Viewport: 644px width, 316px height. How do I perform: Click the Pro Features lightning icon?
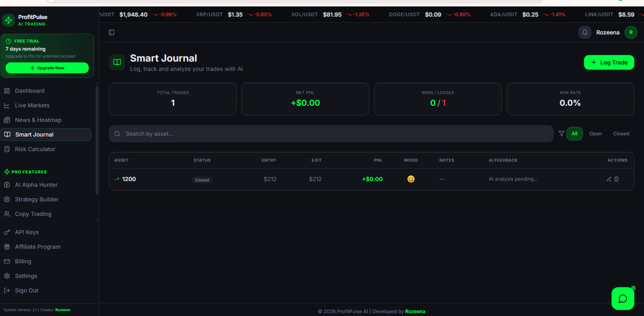6,172
